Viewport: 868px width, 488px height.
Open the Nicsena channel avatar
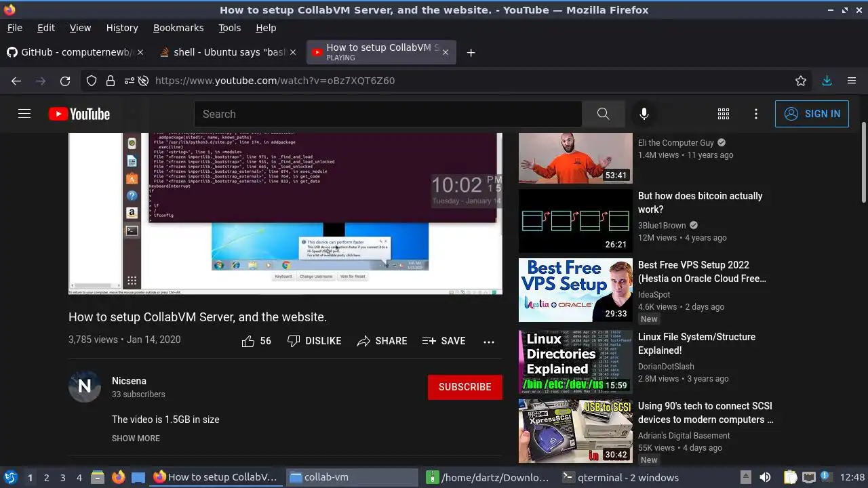click(x=85, y=386)
